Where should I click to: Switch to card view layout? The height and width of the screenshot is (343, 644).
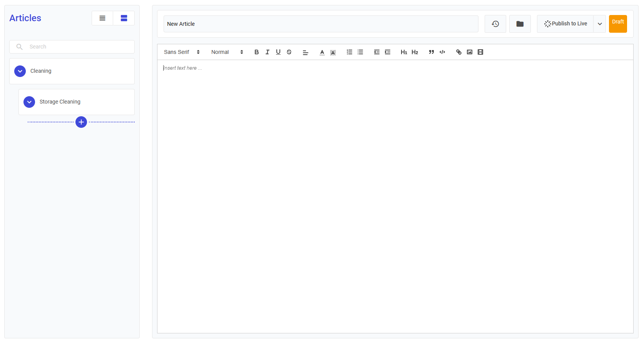pos(124,18)
